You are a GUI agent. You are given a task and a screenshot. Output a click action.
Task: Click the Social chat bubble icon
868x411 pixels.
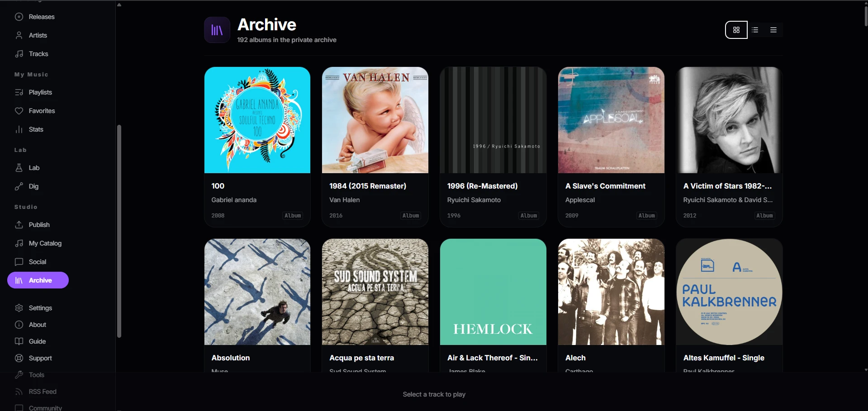tap(19, 262)
